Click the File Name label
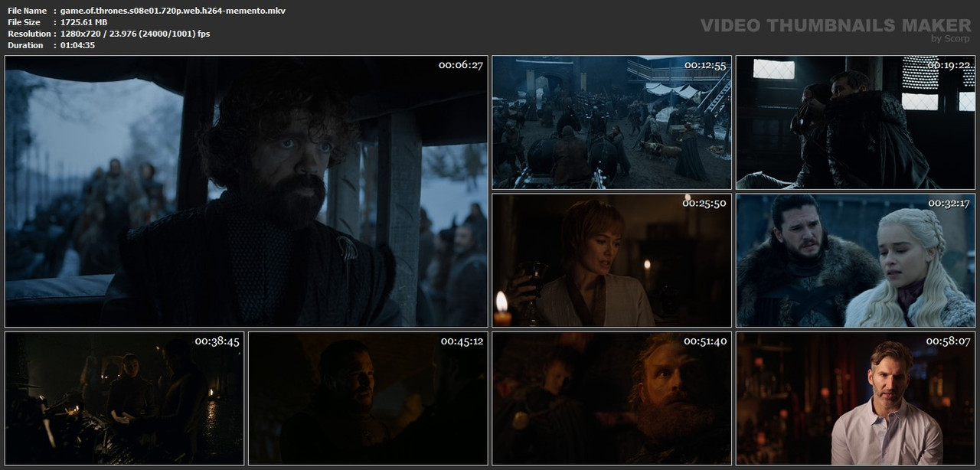The image size is (980, 470). pos(27,10)
